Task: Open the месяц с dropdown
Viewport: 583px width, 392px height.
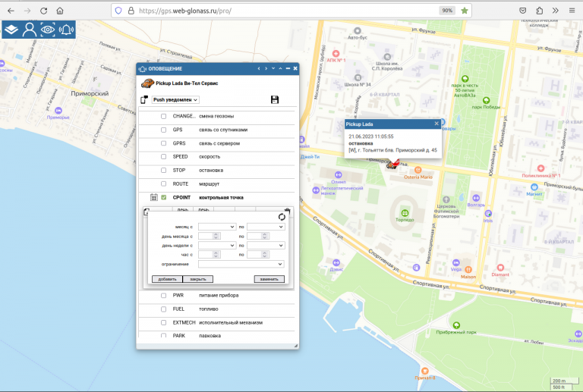Action: [x=217, y=227]
